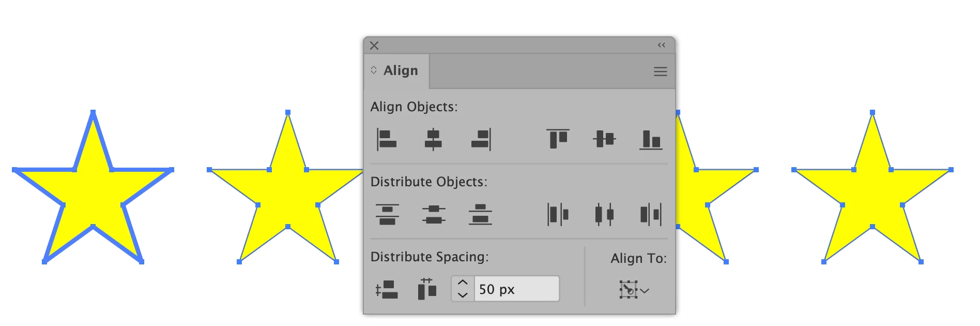
Task: Click Vertical Align Bottom icon
Action: [x=651, y=140]
